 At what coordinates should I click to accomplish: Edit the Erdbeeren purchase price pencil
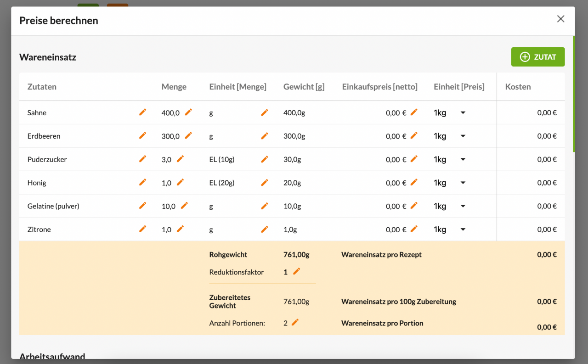(x=414, y=135)
